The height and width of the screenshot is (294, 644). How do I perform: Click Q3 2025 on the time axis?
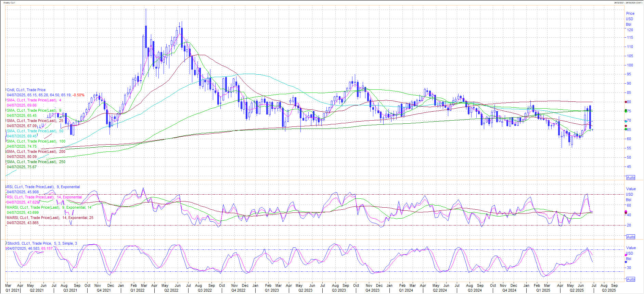tap(609, 290)
